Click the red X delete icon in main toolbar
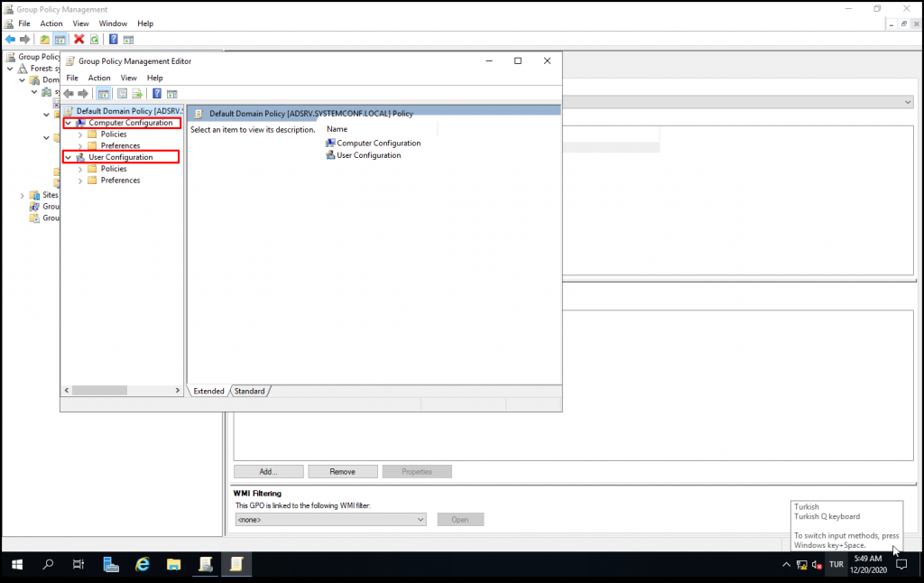The width and height of the screenshot is (924, 583). click(x=79, y=39)
